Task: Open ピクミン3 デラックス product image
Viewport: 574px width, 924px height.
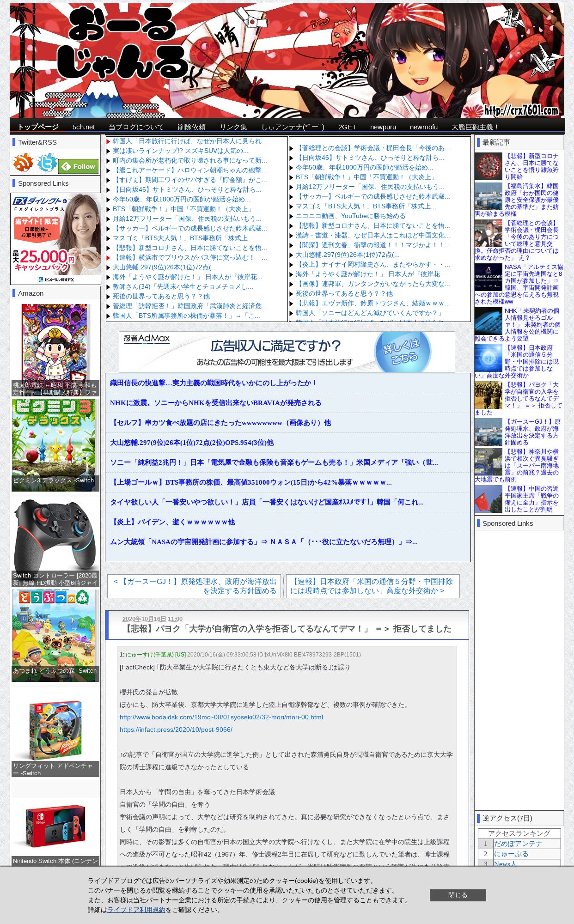Action: point(55,445)
